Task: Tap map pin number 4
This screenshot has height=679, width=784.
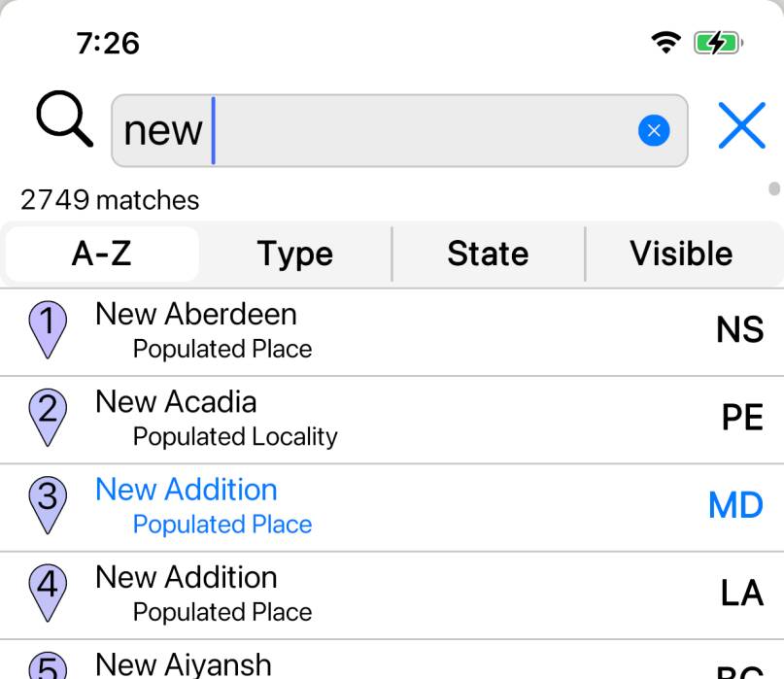Action: (x=49, y=592)
